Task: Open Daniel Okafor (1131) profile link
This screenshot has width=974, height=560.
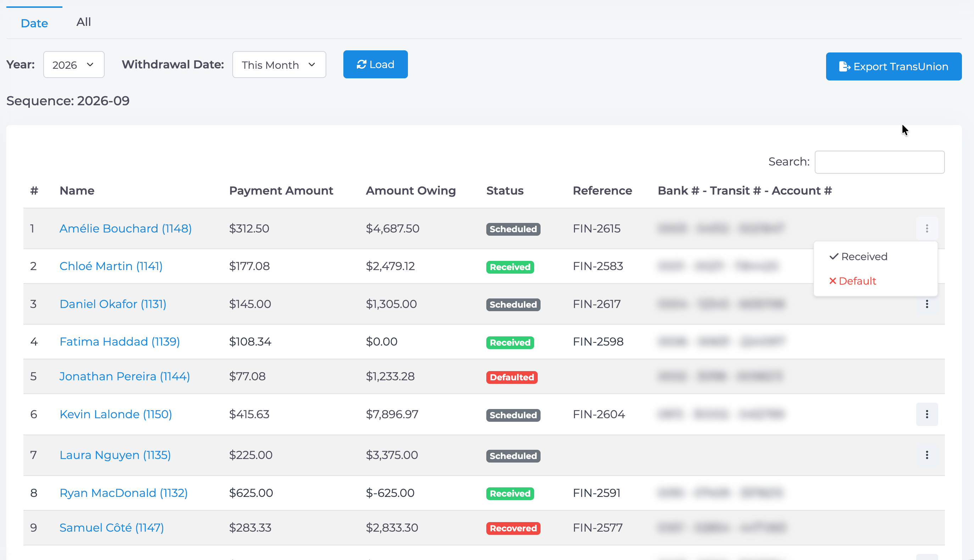Action: tap(113, 304)
